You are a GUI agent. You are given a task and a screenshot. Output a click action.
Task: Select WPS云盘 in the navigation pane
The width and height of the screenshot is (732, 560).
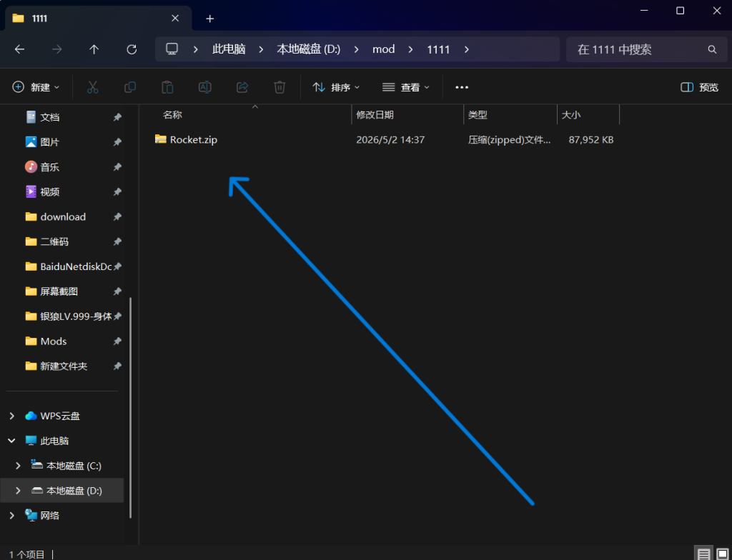[x=60, y=416]
